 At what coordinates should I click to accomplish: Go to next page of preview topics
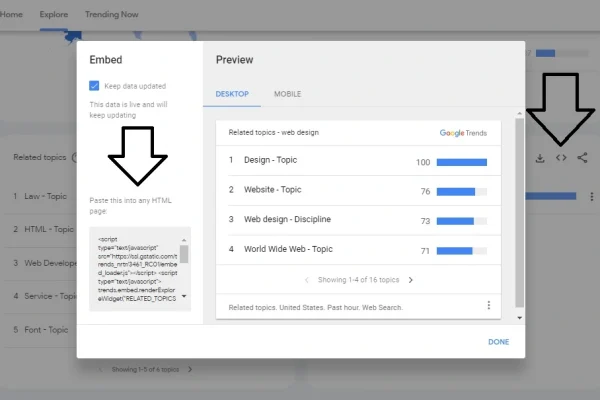(411, 280)
